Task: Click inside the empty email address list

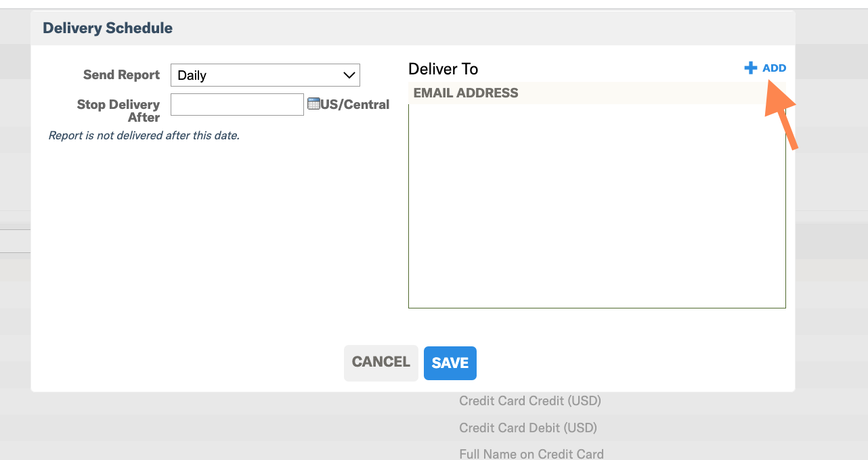Action: [597, 206]
